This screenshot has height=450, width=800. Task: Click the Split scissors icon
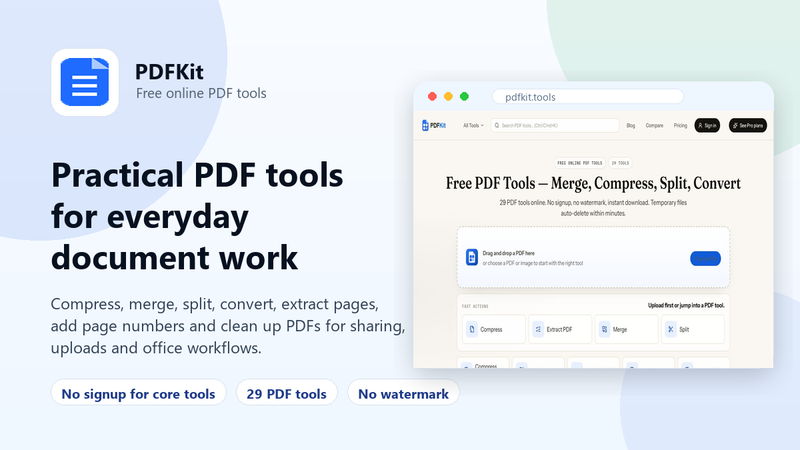point(671,330)
